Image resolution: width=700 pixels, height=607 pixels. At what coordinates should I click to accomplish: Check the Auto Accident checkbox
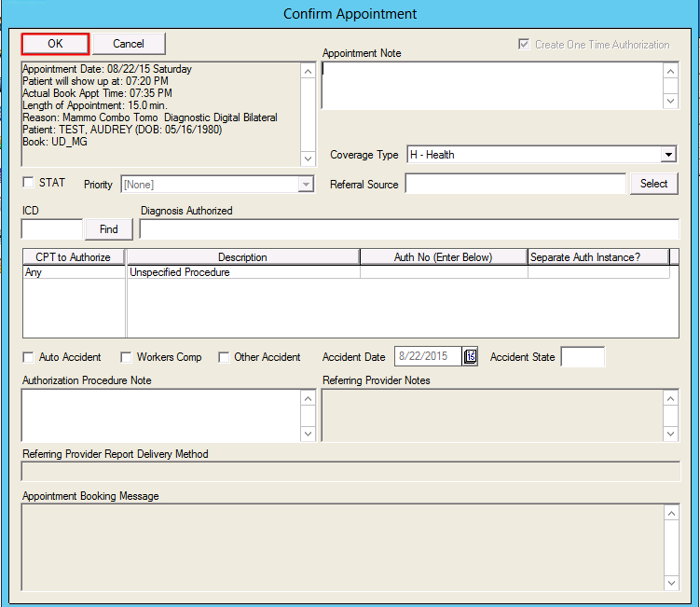pyautogui.click(x=28, y=357)
